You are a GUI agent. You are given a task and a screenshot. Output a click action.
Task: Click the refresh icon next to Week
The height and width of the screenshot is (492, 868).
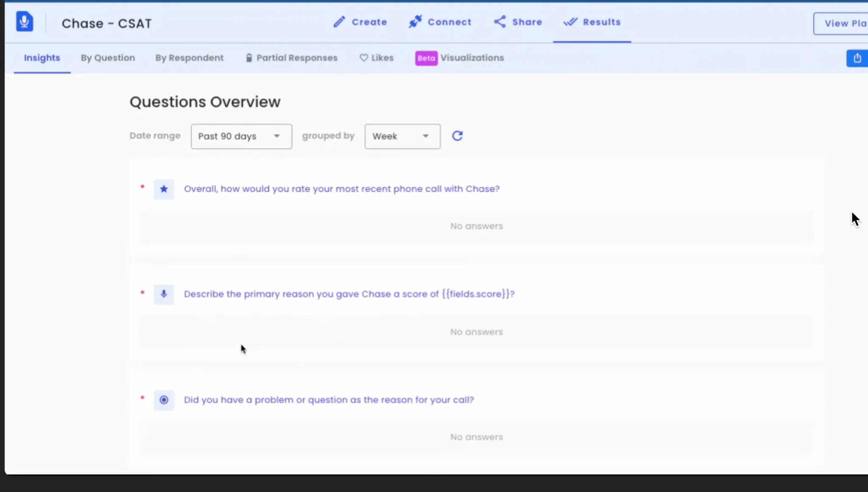click(457, 136)
